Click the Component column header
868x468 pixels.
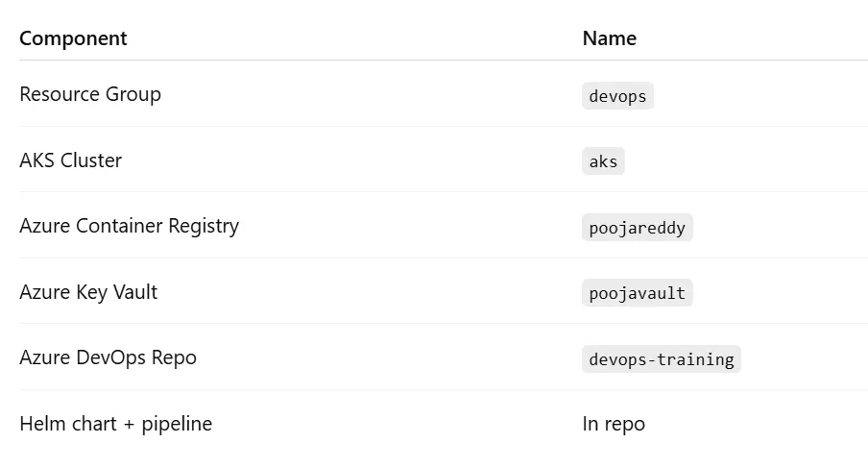73,38
